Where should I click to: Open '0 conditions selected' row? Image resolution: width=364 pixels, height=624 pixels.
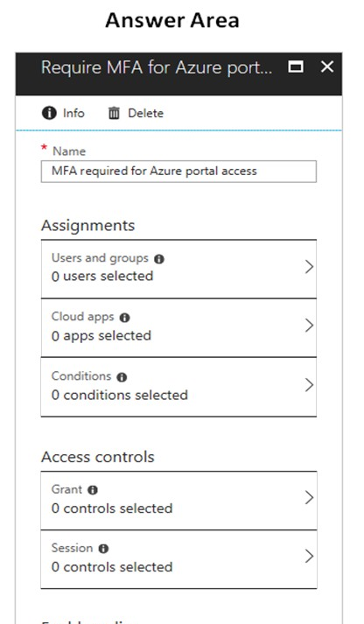click(178, 387)
